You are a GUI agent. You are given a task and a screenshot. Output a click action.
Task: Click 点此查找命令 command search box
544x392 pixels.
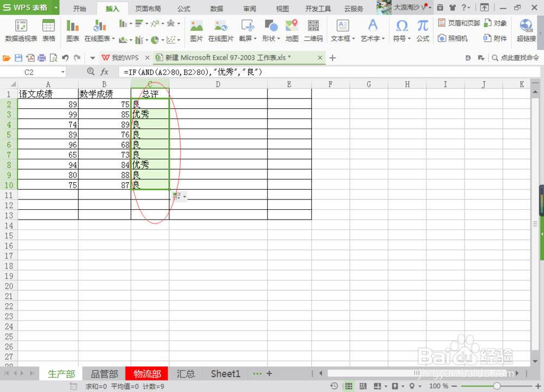516,58
